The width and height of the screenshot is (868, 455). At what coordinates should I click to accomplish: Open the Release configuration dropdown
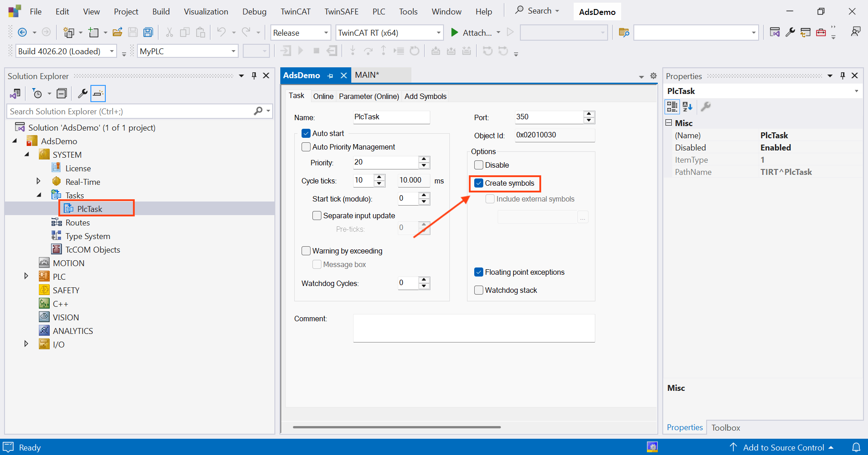tap(325, 33)
